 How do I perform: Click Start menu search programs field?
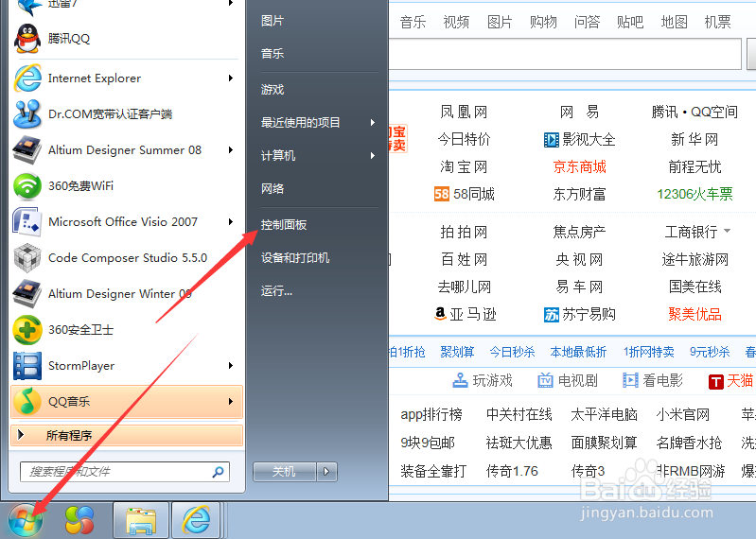point(125,472)
